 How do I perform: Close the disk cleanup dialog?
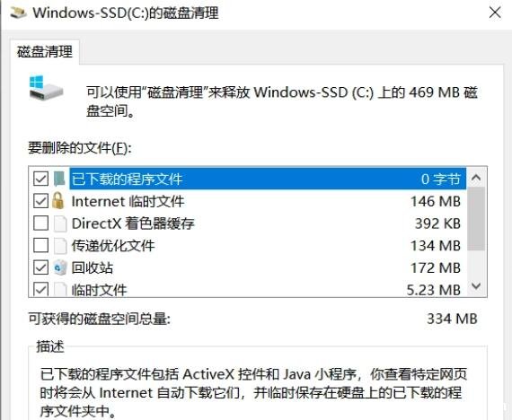495,13
